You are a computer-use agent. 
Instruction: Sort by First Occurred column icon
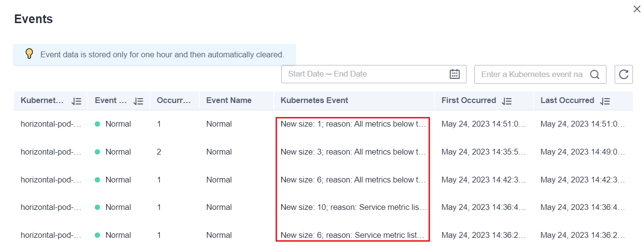pyautogui.click(x=506, y=101)
